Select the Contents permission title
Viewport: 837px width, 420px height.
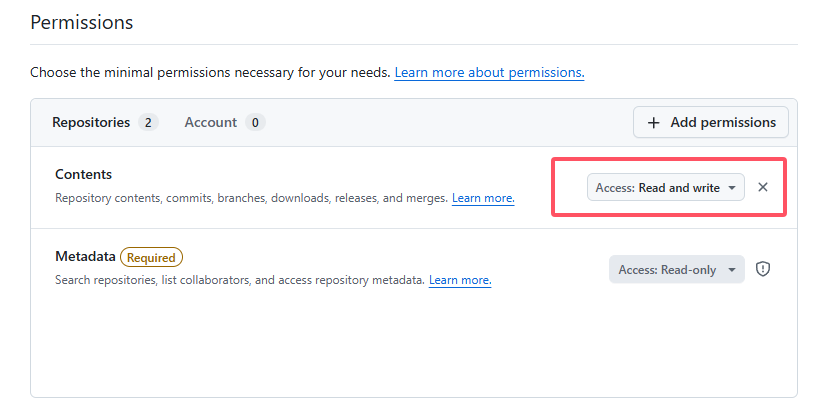(84, 174)
